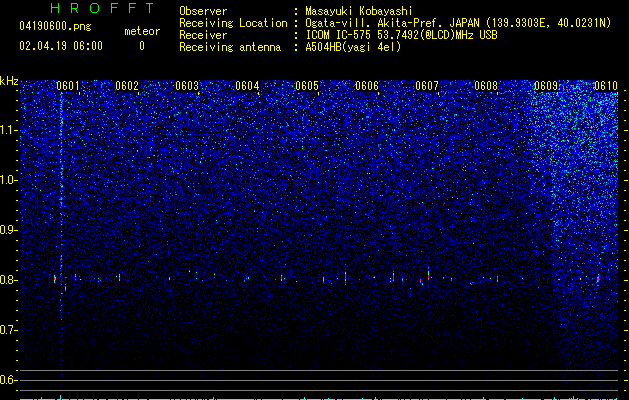The width and height of the screenshot is (629, 400).
Task: Click the Receiving antenna label
Action: click(x=230, y=47)
